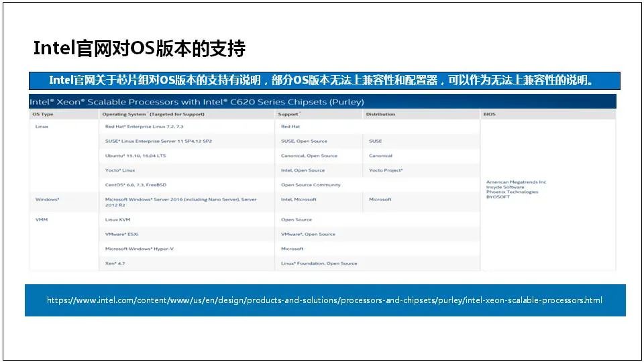This screenshot has width=644, height=362.
Task: Select the slide title about Intel OS support
Action: tap(140, 48)
